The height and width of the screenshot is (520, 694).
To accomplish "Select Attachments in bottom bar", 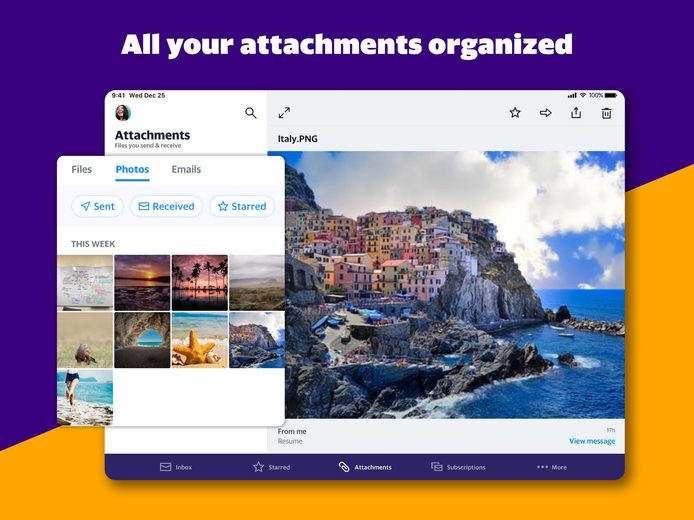I will [x=365, y=467].
